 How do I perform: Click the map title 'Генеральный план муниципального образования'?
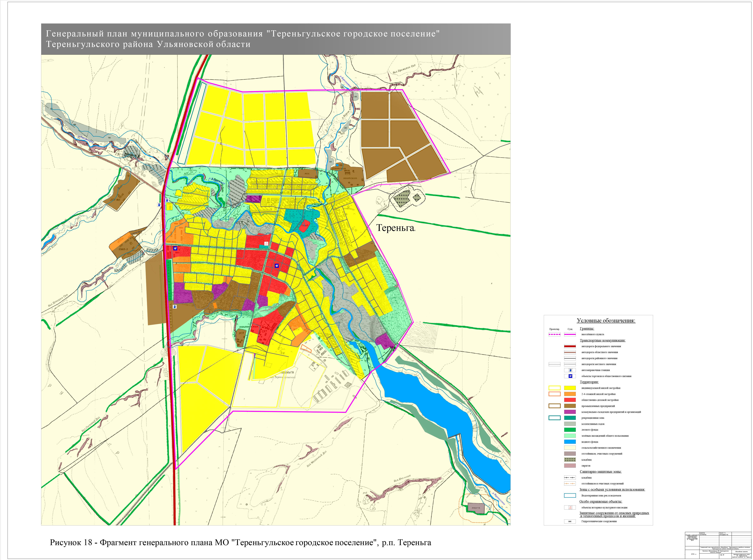tap(154, 34)
